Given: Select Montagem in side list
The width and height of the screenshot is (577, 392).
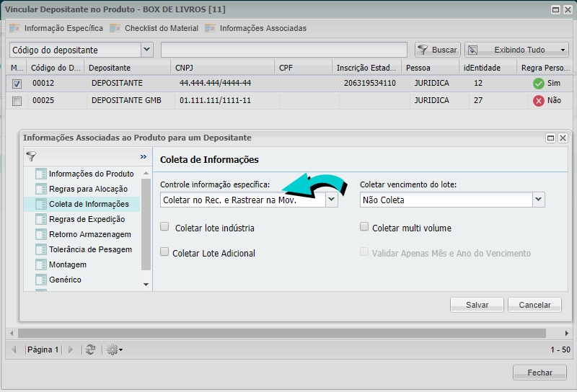Looking at the screenshot, I should 68,264.
